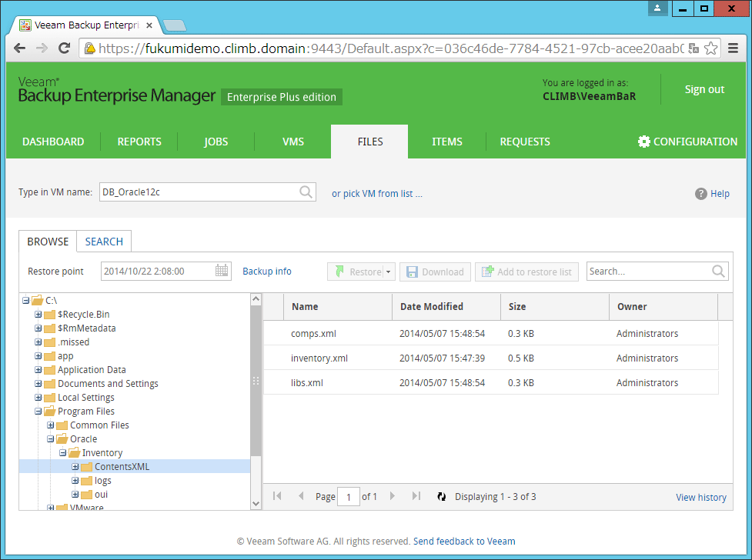Expand the oui folder
The width and height of the screenshot is (752, 560).
[x=75, y=495]
